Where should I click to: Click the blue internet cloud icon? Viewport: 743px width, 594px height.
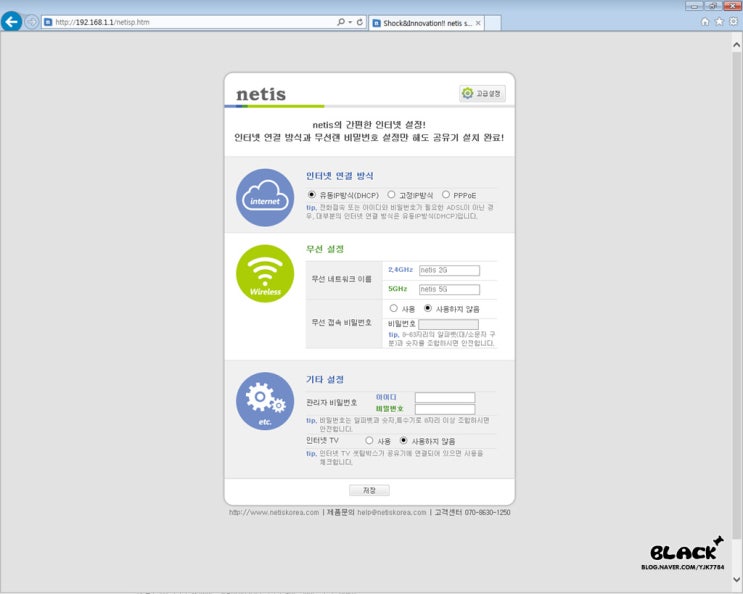point(265,198)
